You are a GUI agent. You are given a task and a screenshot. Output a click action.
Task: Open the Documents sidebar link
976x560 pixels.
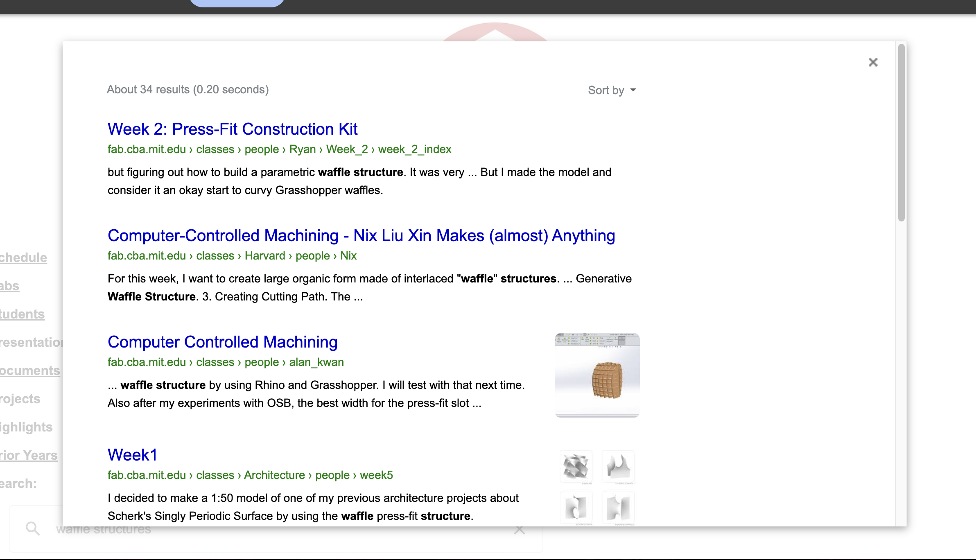[30, 370]
